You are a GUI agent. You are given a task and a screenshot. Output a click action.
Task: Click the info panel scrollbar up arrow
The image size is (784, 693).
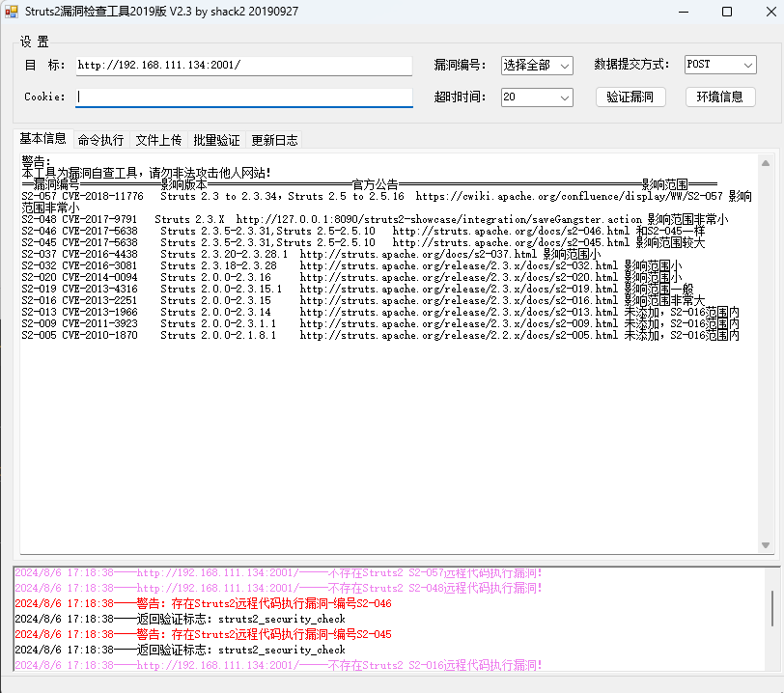click(x=767, y=160)
